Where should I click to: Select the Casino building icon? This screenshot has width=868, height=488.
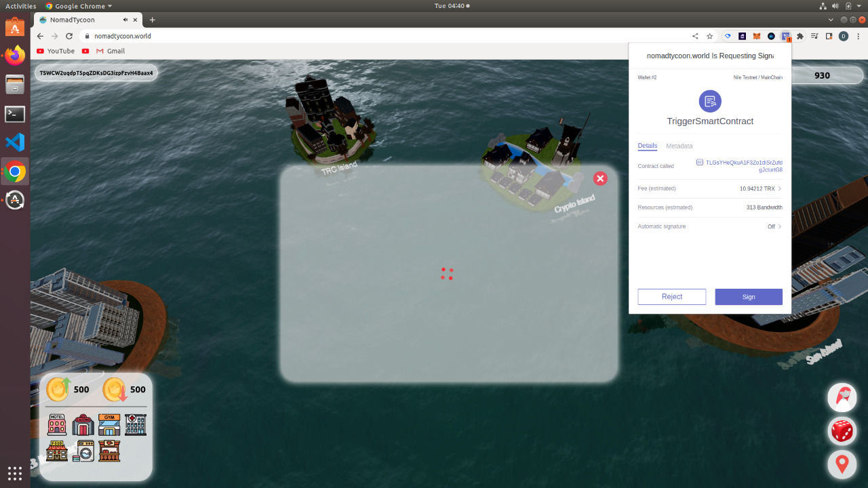coord(83,425)
